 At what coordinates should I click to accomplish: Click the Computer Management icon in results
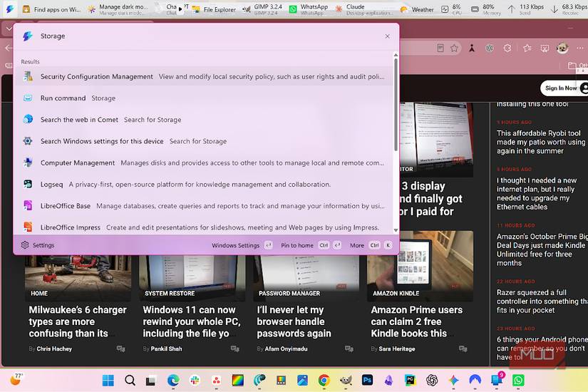point(28,163)
